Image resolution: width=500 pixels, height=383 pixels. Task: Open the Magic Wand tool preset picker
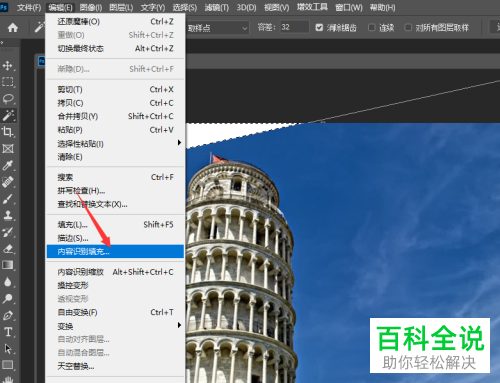(39, 27)
